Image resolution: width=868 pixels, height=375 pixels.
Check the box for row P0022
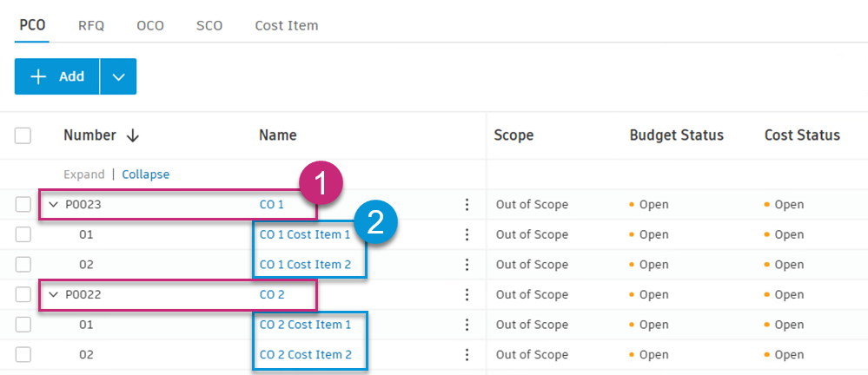click(x=23, y=295)
